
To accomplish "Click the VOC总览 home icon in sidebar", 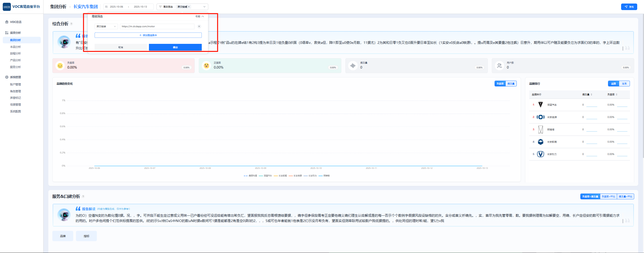I will [7, 22].
